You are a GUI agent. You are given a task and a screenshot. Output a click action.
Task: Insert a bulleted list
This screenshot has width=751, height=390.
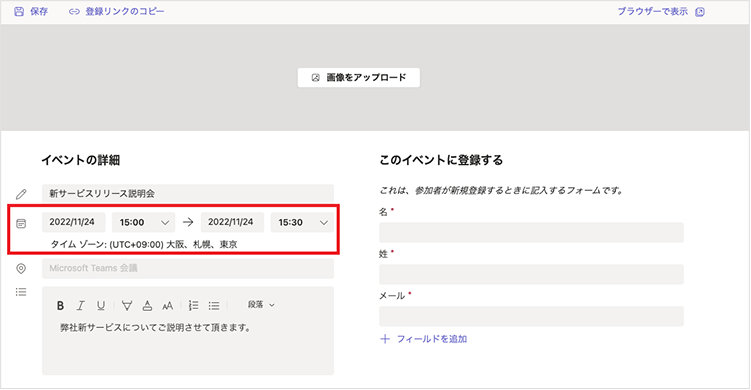[214, 305]
